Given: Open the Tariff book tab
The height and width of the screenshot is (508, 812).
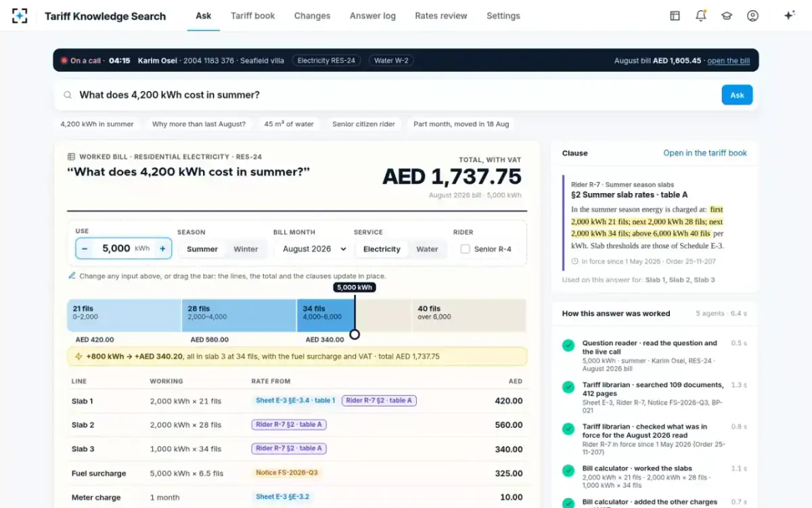Looking at the screenshot, I should 253,16.
